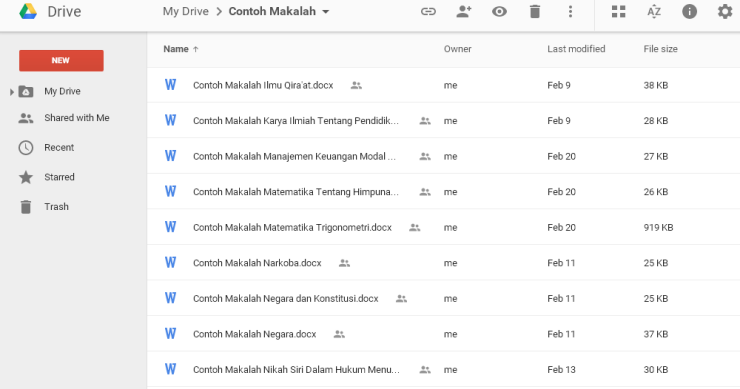Click the Last modified column header
740x389 pixels.
(576, 49)
